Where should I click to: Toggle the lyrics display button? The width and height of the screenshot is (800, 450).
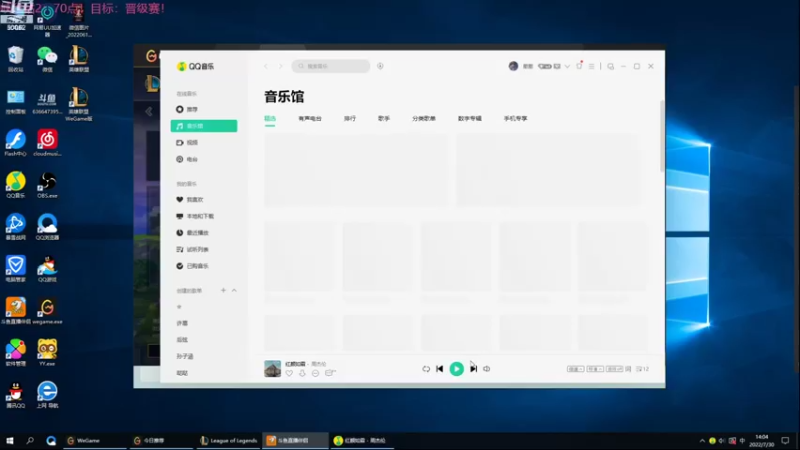coord(628,369)
